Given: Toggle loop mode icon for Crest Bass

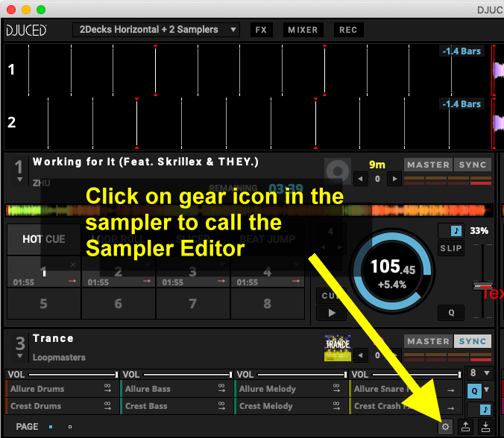Looking at the screenshot, I should point(221,406).
